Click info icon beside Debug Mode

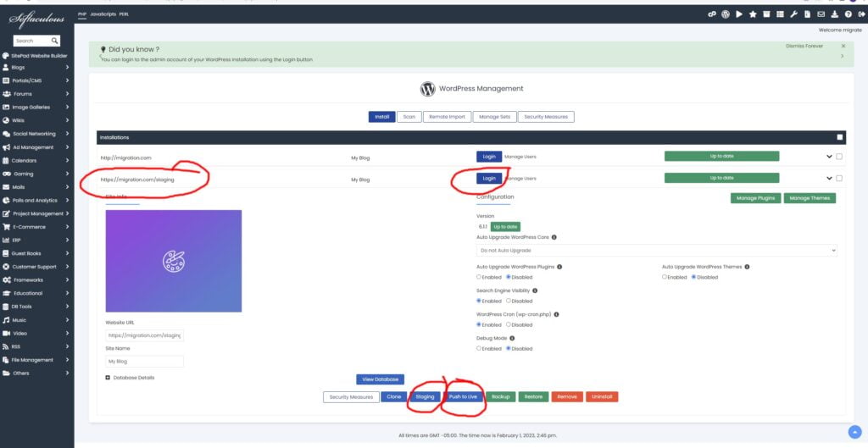click(512, 338)
